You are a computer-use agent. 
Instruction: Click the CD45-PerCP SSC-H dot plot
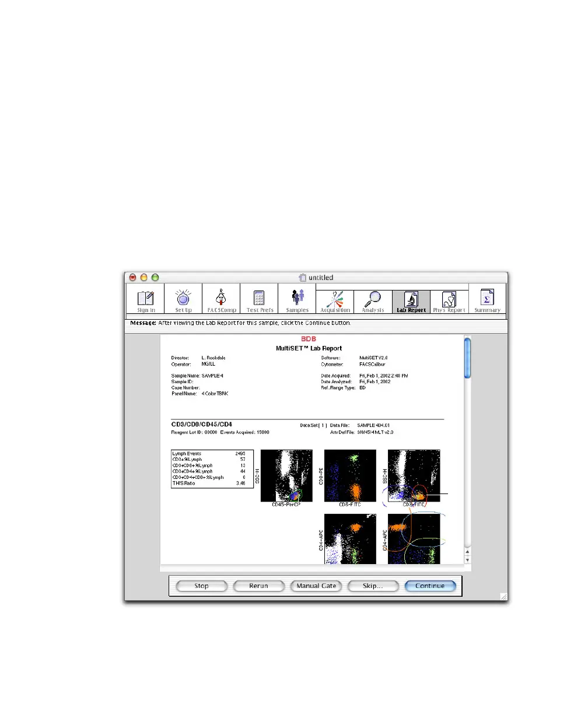[286, 475]
